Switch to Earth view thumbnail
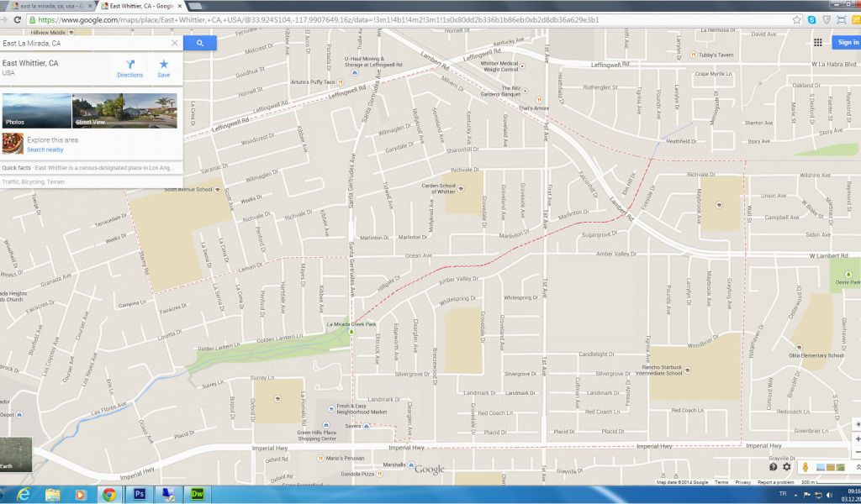The width and height of the screenshot is (861, 504). point(16,454)
